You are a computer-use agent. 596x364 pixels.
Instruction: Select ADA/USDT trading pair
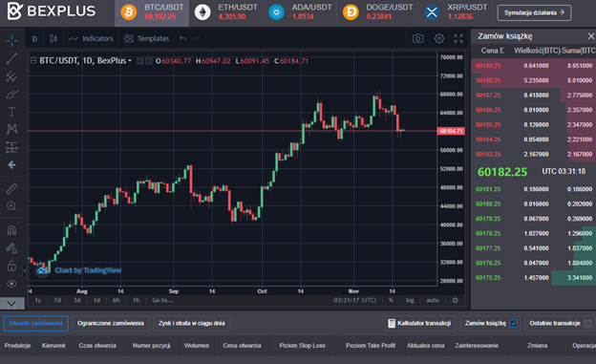[300, 12]
